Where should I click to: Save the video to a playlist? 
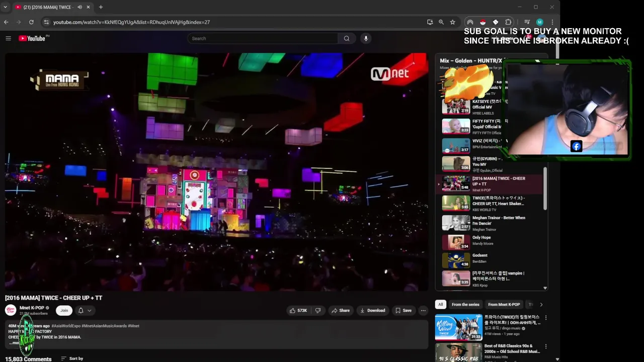tap(404, 311)
